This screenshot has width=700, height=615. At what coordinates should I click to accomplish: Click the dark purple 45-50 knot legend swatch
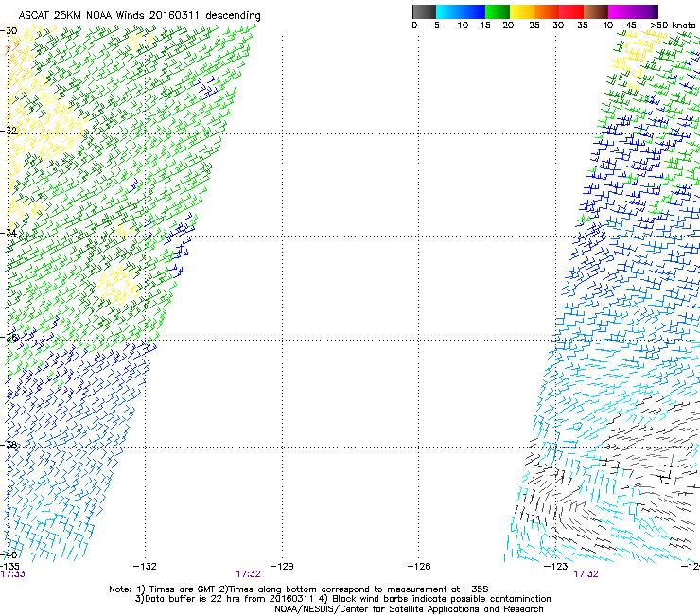645,11
